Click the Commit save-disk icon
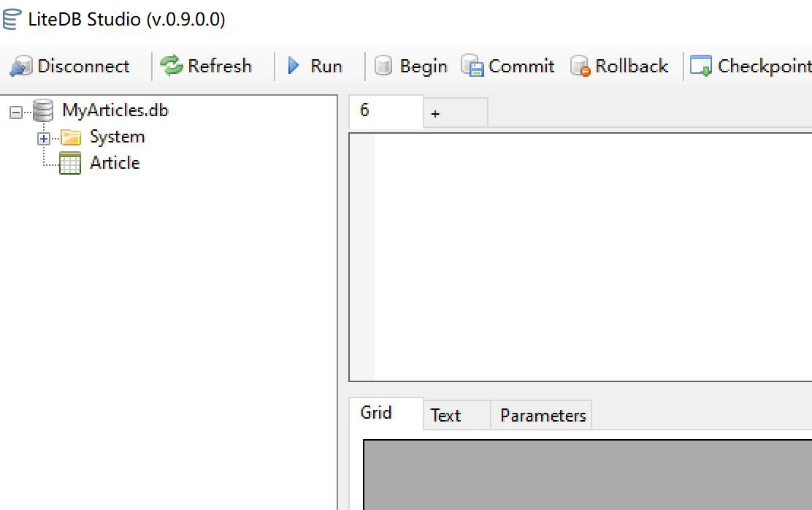812x510 pixels. (472, 66)
